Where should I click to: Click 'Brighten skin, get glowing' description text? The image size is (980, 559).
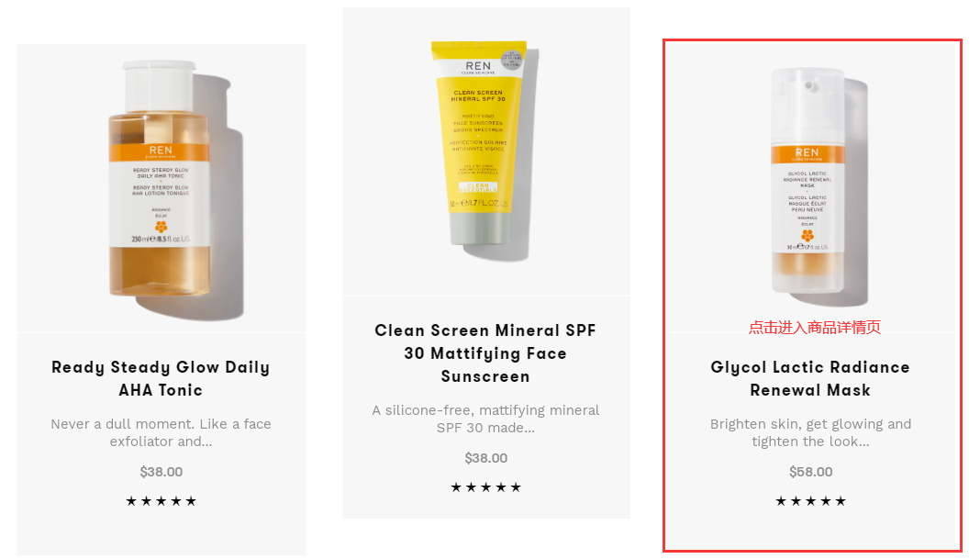point(810,432)
